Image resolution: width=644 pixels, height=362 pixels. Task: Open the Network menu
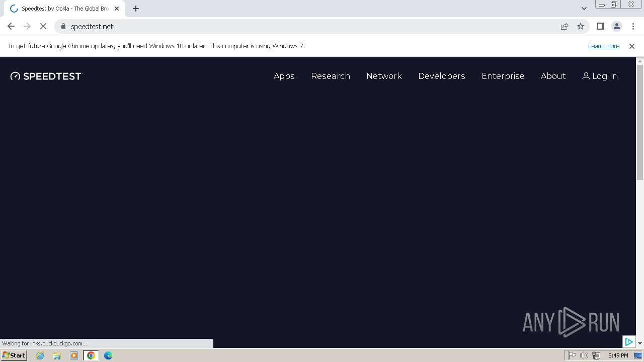(x=384, y=76)
